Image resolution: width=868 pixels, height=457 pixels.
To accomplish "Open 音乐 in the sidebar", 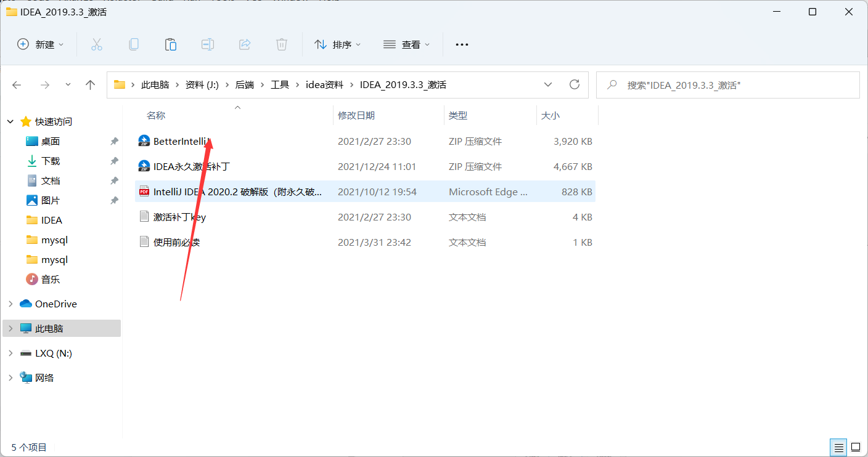I will coord(51,280).
